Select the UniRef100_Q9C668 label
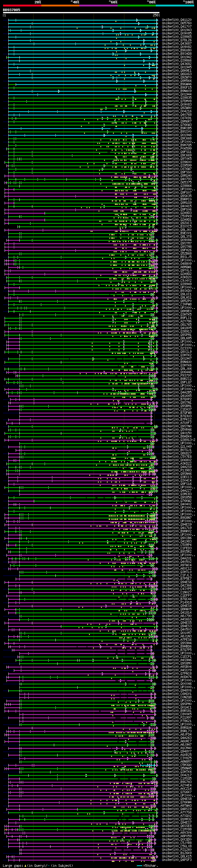The height and width of the screenshot is (868, 197). tap(177, 139)
